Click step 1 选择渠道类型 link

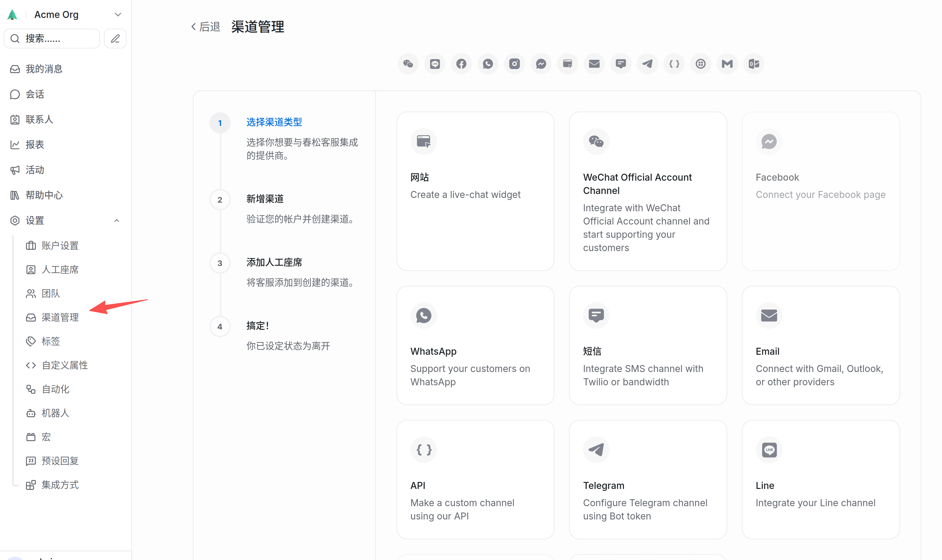(x=274, y=122)
